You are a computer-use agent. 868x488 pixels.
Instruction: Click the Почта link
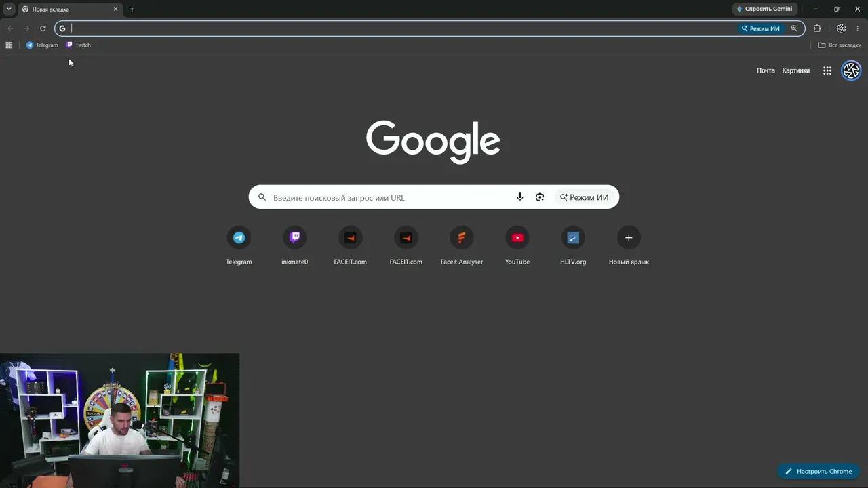766,70
